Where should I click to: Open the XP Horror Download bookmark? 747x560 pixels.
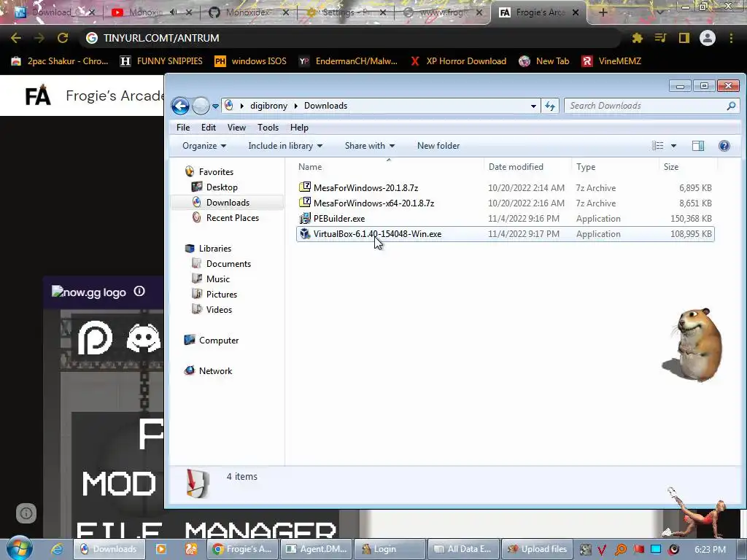tap(459, 61)
